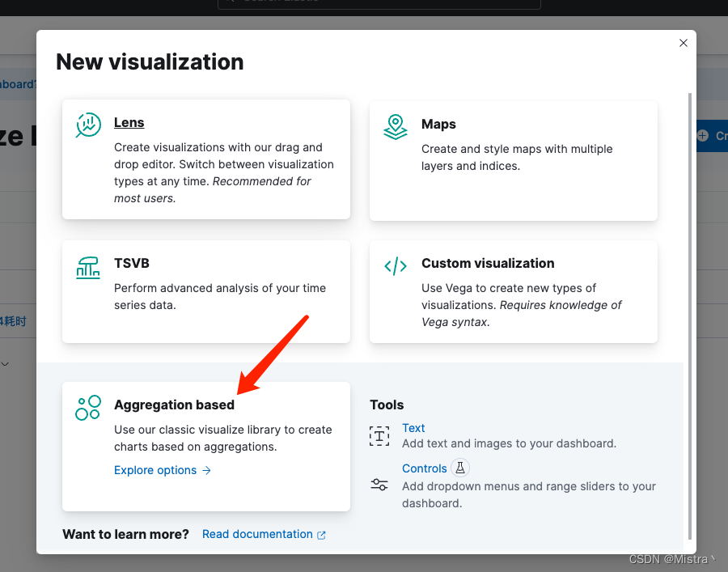Viewport: 728px width, 572px height.
Task: Click the Maps pin icon
Action: pyautogui.click(x=395, y=127)
